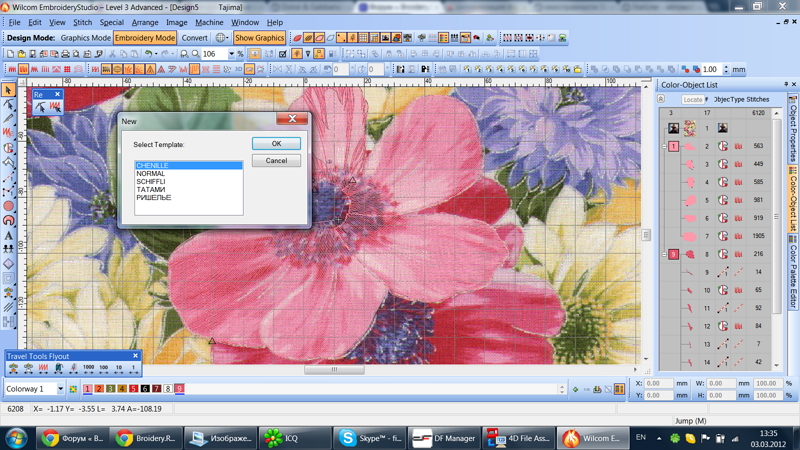Open the Machine menu
The width and height of the screenshot is (800, 450).
[x=209, y=22]
